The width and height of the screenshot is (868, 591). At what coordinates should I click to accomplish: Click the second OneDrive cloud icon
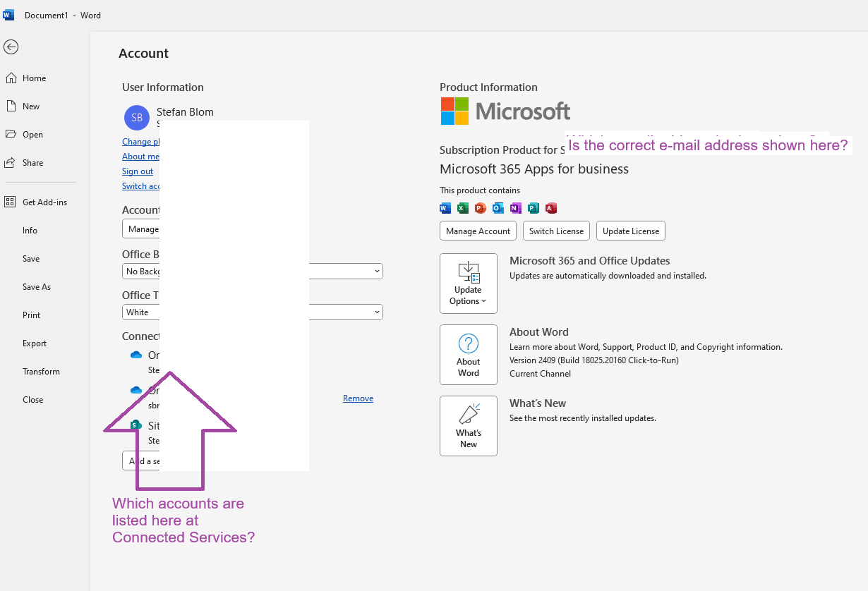(136, 390)
